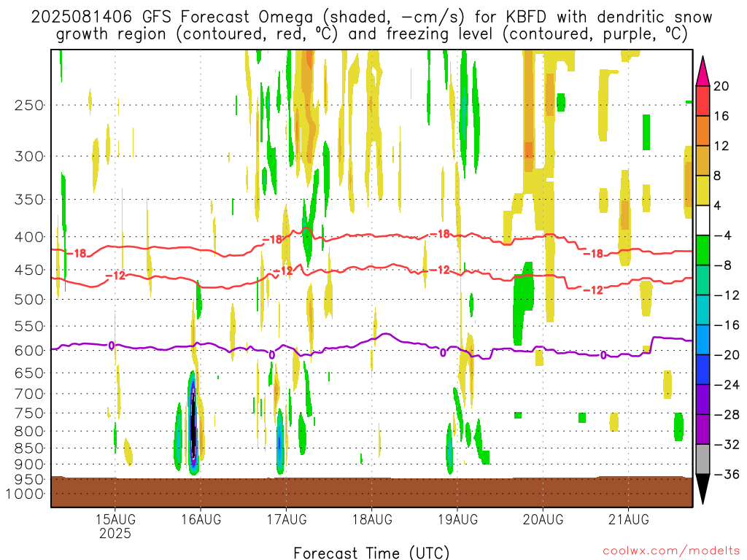Click the yellow 4 to 8 colorbar swatch
The image size is (747, 560).
pyautogui.click(x=703, y=190)
